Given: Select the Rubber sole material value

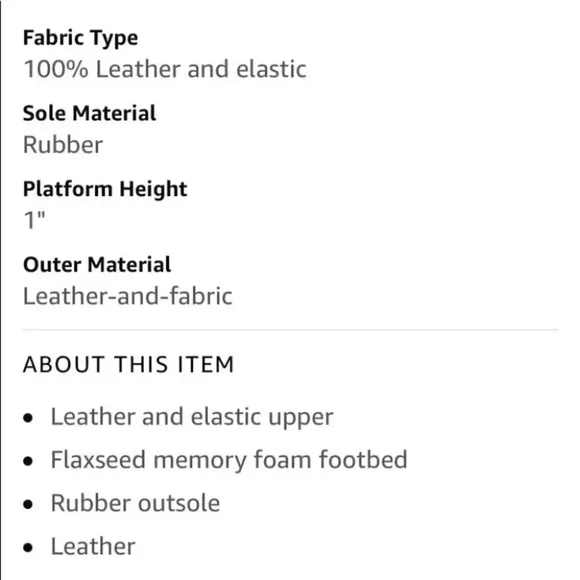Looking at the screenshot, I should (x=63, y=145).
